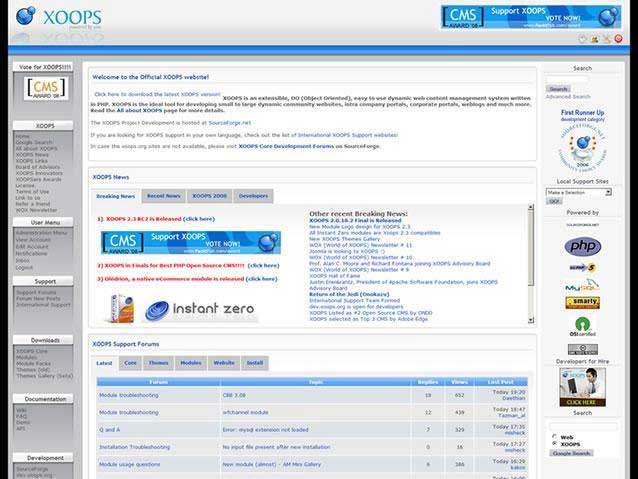
Task: Click the red round icon in header
Action: 618,39
